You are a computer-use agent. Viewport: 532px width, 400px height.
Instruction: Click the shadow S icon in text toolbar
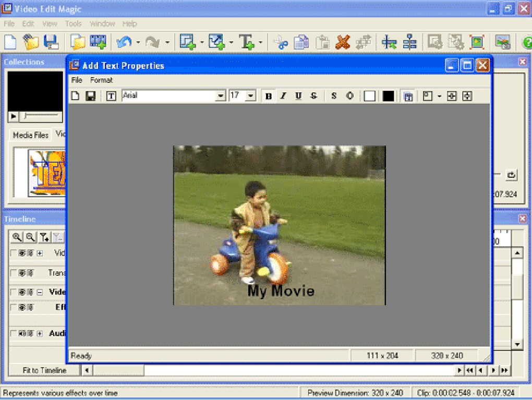click(334, 96)
